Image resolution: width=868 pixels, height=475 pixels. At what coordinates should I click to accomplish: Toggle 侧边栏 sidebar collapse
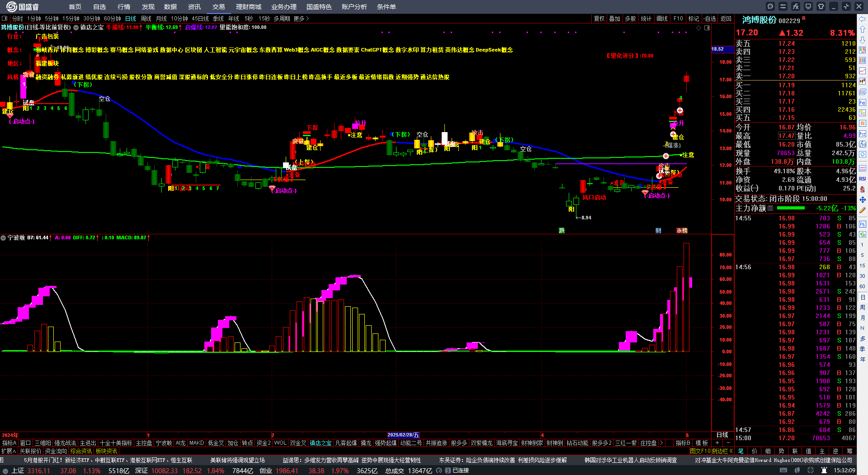[x=722, y=451]
